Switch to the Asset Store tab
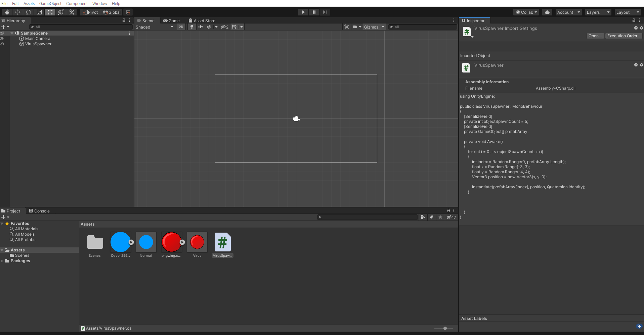The width and height of the screenshot is (644, 335). coord(202,20)
